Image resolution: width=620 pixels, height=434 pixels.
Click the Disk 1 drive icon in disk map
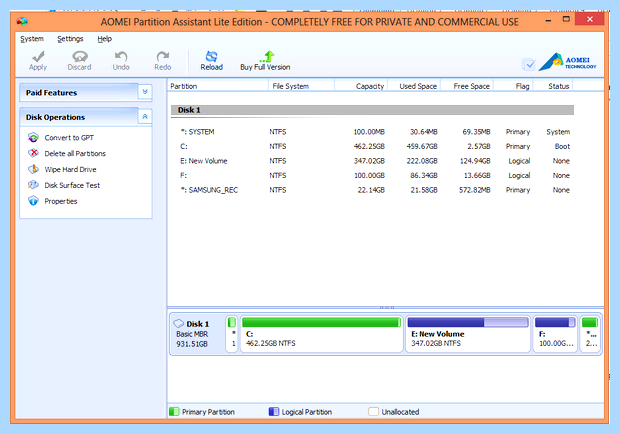tap(179, 324)
